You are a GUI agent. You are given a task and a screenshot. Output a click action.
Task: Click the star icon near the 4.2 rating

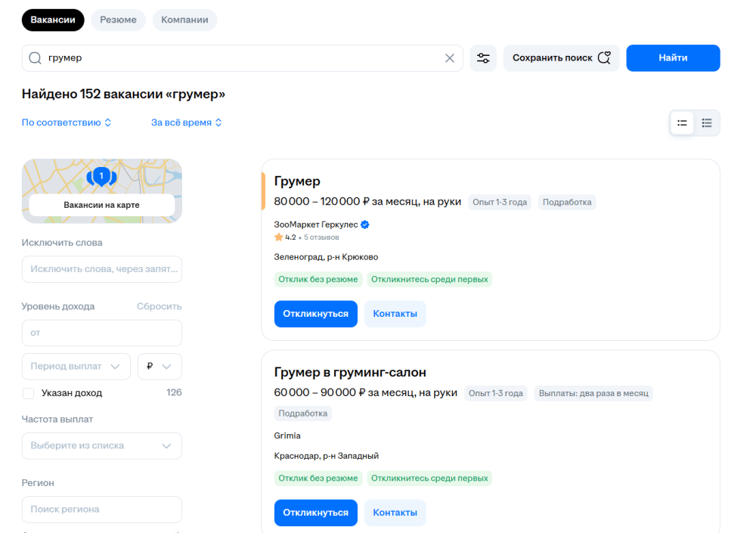(279, 237)
